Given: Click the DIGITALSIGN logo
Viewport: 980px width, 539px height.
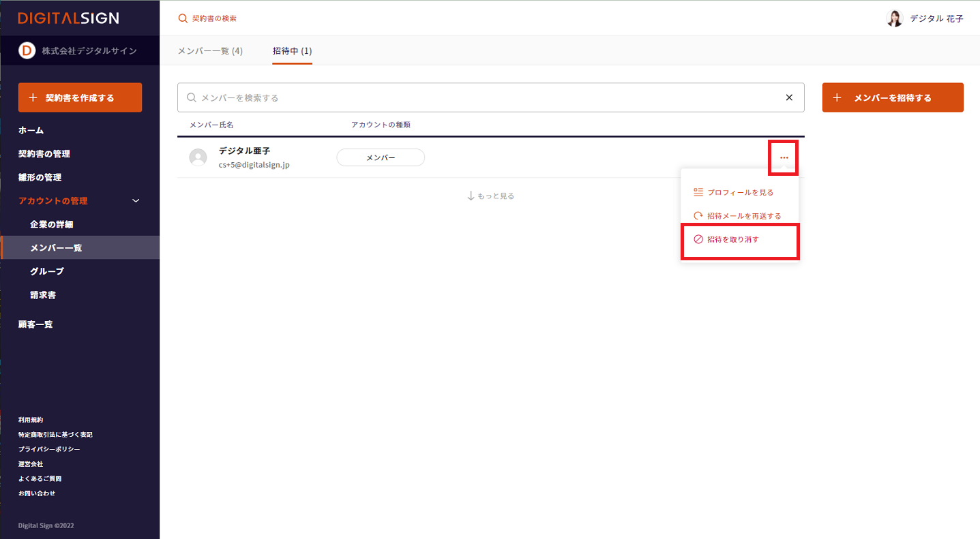Looking at the screenshot, I should 68,18.
